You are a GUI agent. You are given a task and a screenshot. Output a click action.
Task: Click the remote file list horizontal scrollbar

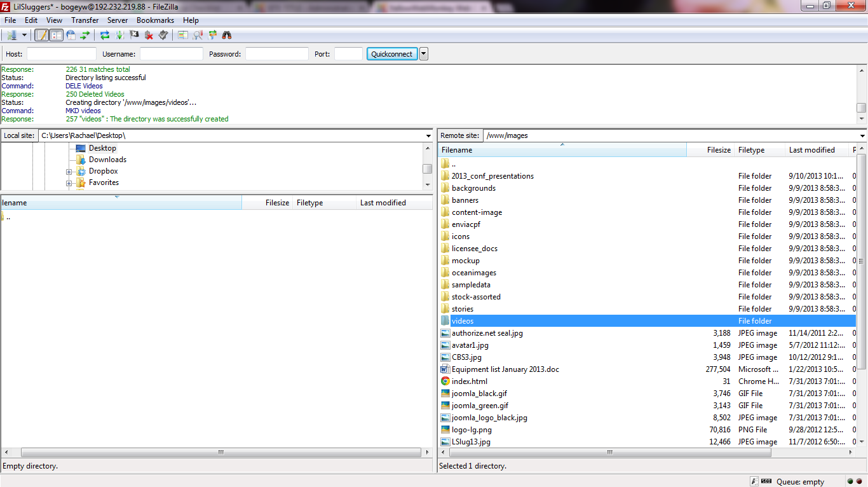click(x=648, y=453)
